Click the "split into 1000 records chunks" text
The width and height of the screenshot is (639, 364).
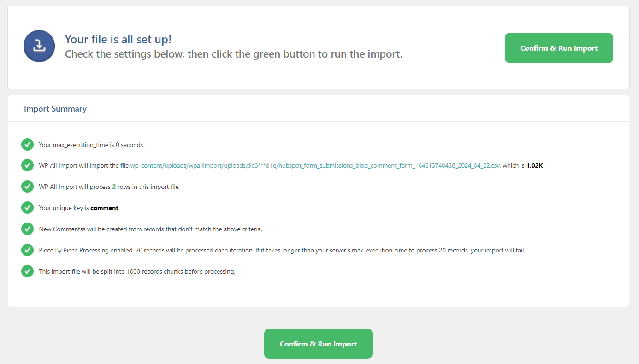pos(137,271)
